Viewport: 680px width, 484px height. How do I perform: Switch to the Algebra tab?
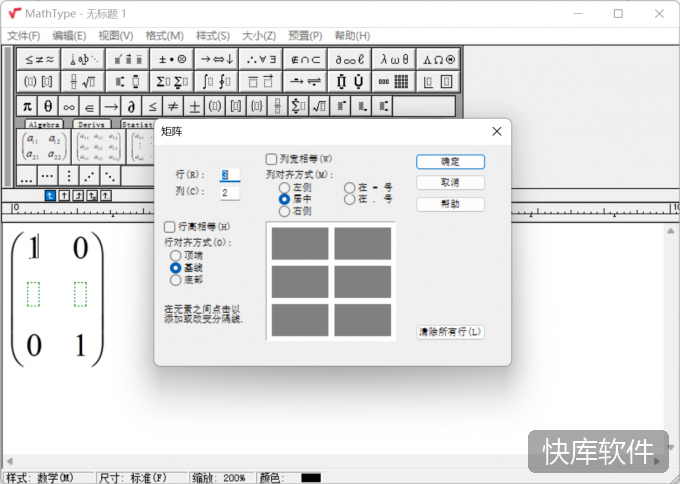click(44, 124)
